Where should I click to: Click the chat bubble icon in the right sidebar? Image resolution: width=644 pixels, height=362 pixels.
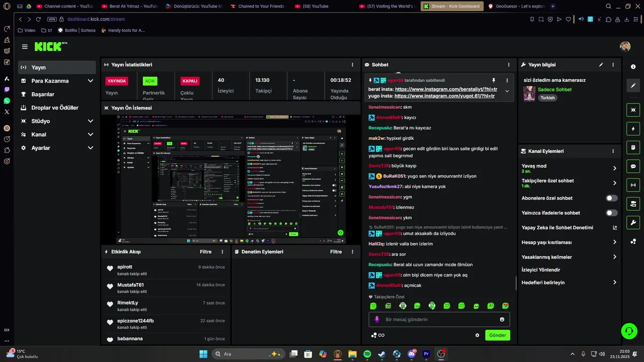pos(633,166)
